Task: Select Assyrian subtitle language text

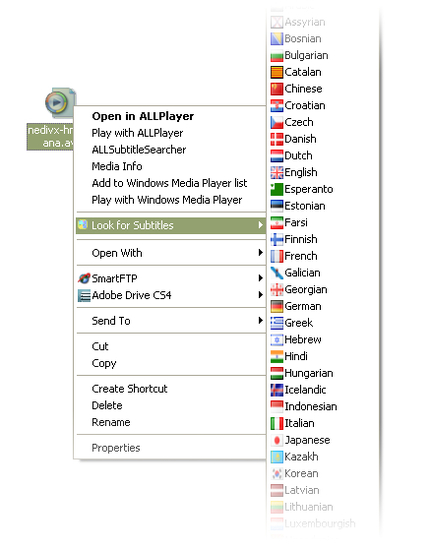Action: (x=305, y=22)
